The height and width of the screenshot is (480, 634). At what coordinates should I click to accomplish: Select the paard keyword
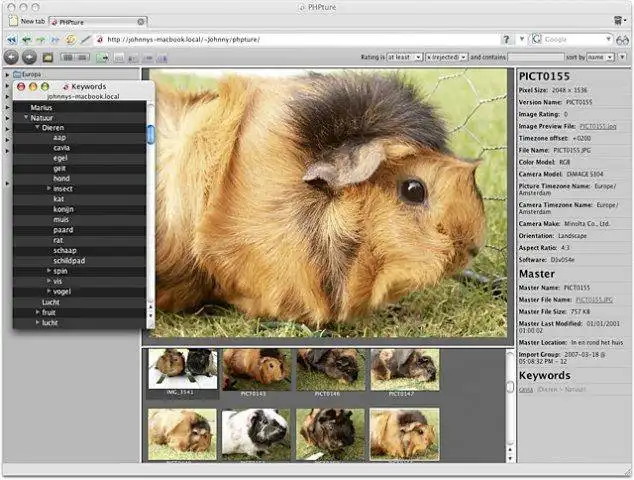(x=63, y=230)
